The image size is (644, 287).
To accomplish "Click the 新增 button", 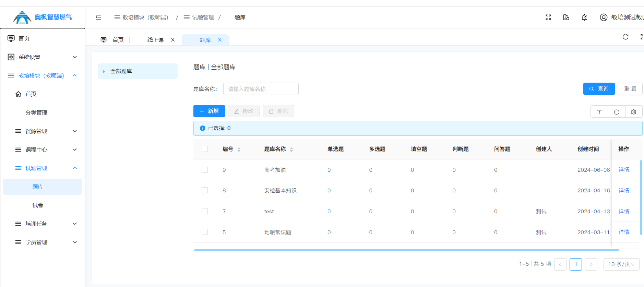I will [209, 111].
